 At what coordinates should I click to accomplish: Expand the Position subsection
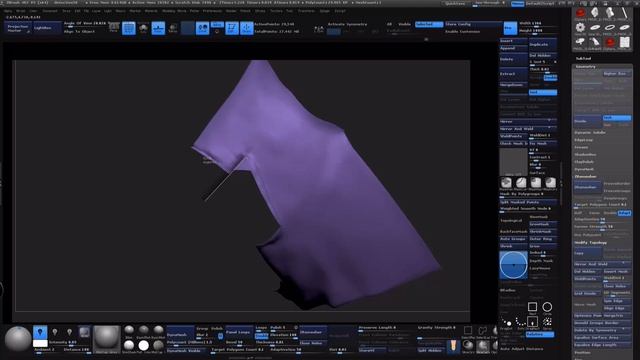(x=582, y=353)
